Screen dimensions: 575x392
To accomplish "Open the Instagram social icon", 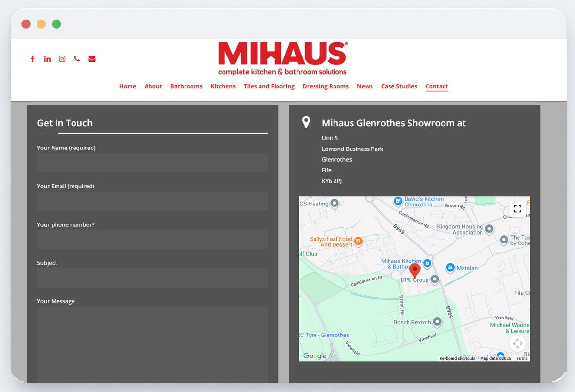I will [62, 59].
